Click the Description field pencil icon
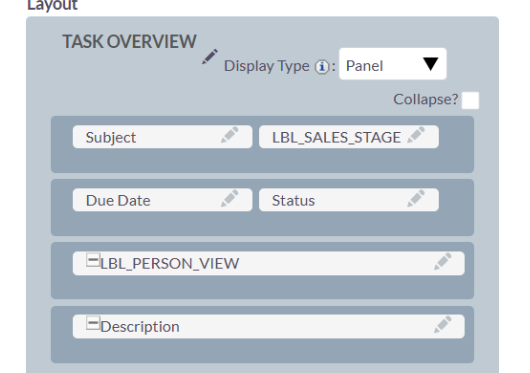 (x=442, y=324)
